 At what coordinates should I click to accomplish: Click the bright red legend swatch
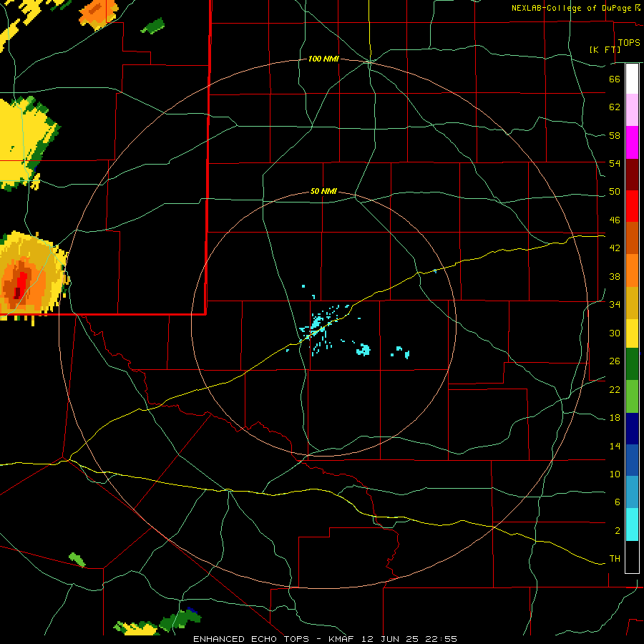click(x=632, y=206)
